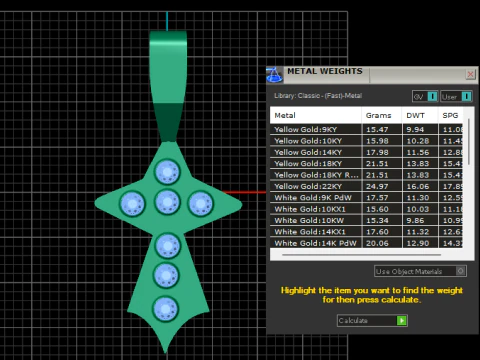The height and width of the screenshot is (360, 480).
Task: Sort by the DWT column header
Action: click(x=420, y=115)
